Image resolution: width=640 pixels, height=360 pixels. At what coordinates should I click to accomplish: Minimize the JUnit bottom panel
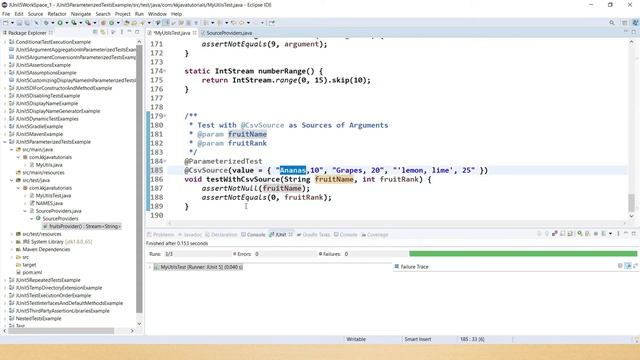[x=626, y=233]
